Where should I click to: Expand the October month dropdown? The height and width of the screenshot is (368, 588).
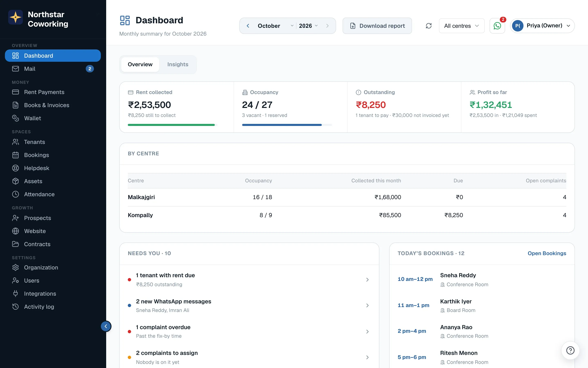(275, 26)
